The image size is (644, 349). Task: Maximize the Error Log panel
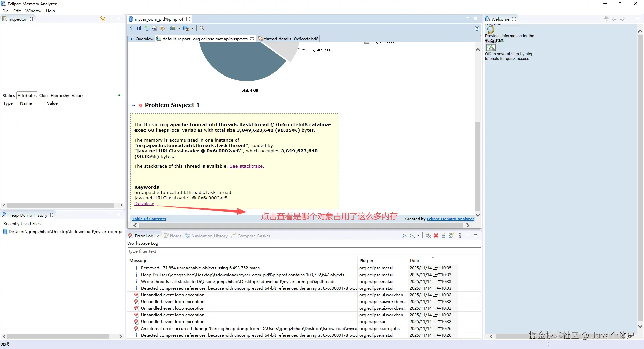(x=475, y=235)
